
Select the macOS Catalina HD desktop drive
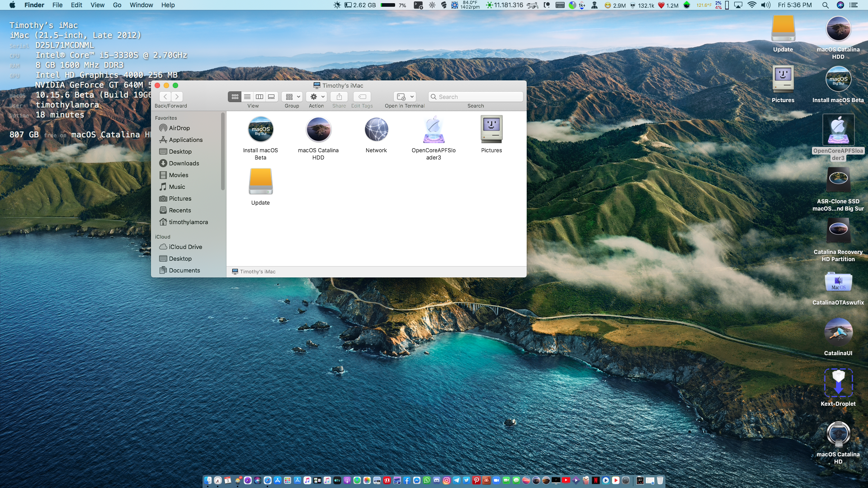838,442
